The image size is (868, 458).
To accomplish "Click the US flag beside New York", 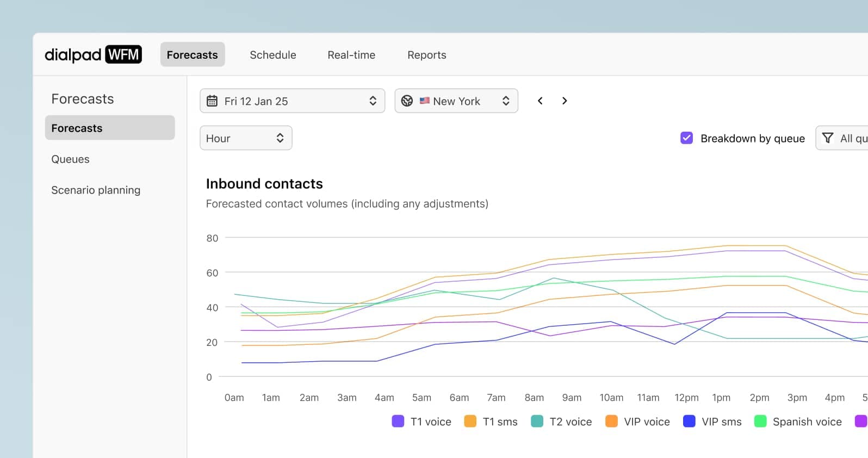I will [425, 101].
